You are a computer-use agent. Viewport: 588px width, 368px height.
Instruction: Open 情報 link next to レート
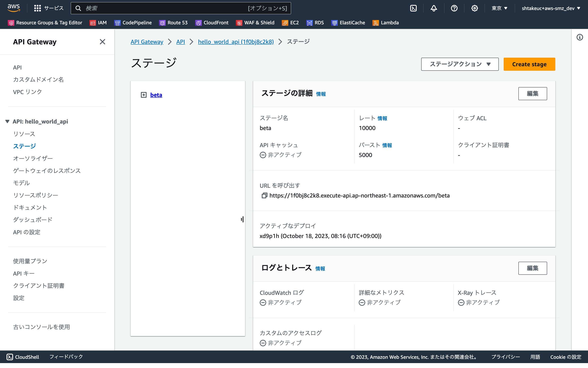[382, 118]
